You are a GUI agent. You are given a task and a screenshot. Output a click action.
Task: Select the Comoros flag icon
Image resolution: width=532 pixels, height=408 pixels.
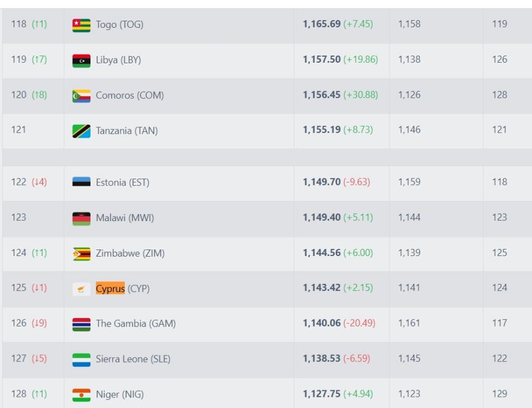pyautogui.click(x=82, y=96)
